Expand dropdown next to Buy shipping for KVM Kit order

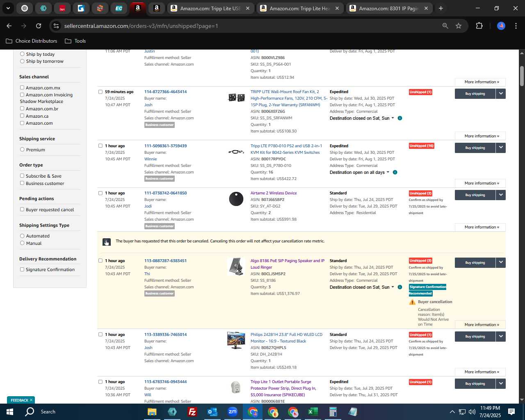pyautogui.click(x=501, y=148)
